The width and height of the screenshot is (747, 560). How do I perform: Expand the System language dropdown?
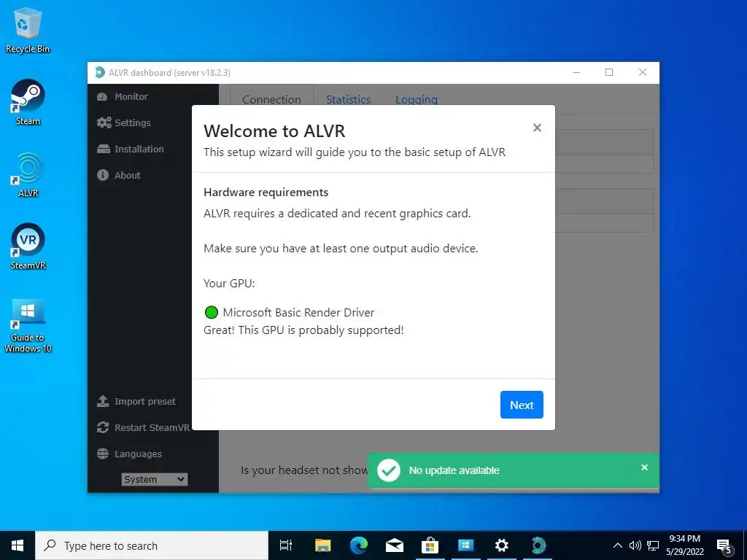click(155, 480)
